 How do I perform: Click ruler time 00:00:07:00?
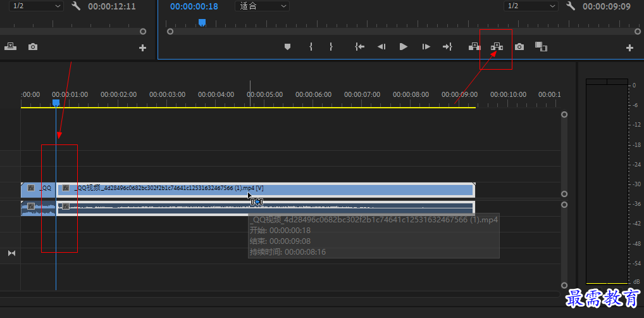[362, 94]
